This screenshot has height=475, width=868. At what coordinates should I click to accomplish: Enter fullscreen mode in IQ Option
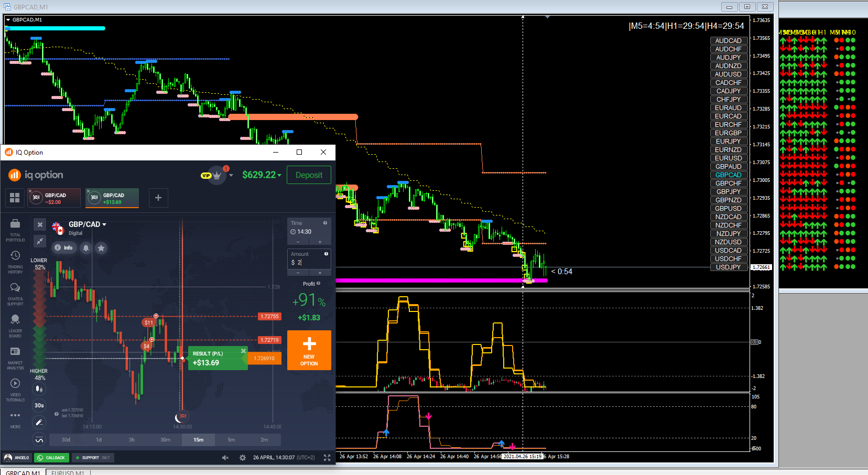click(327, 458)
